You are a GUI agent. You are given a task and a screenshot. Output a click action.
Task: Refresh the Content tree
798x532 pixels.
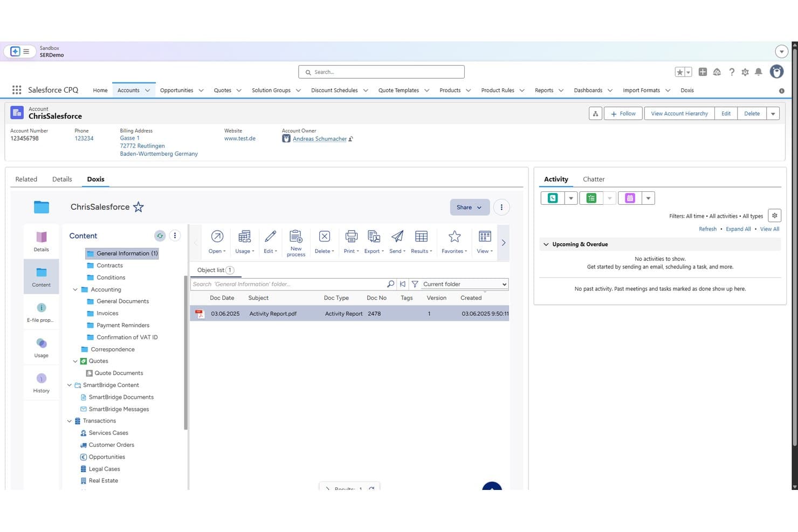click(160, 236)
